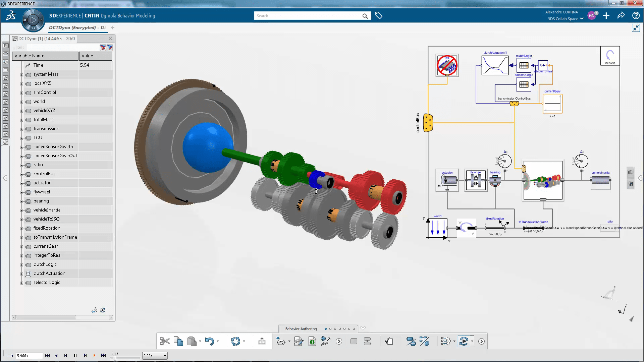Select the first Behavior Authoring page dot
644x362 pixels.
(326, 329)
